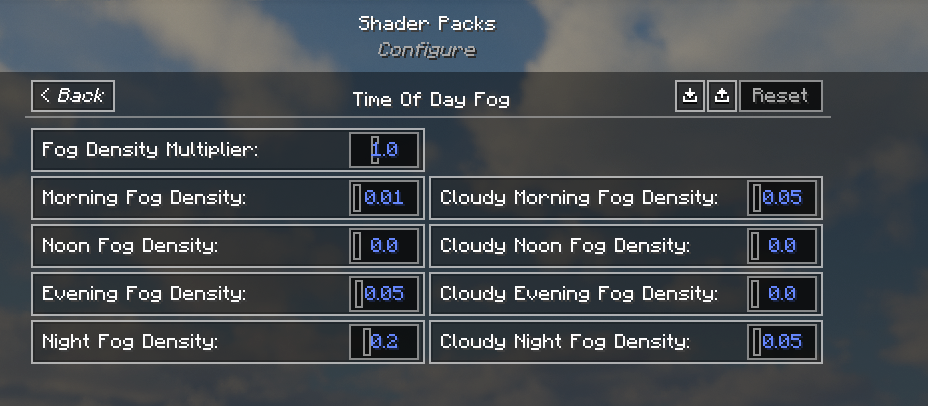Click the Fog Density Multiplier slider handle
928x406 pixels.
[x=375, y=150]
